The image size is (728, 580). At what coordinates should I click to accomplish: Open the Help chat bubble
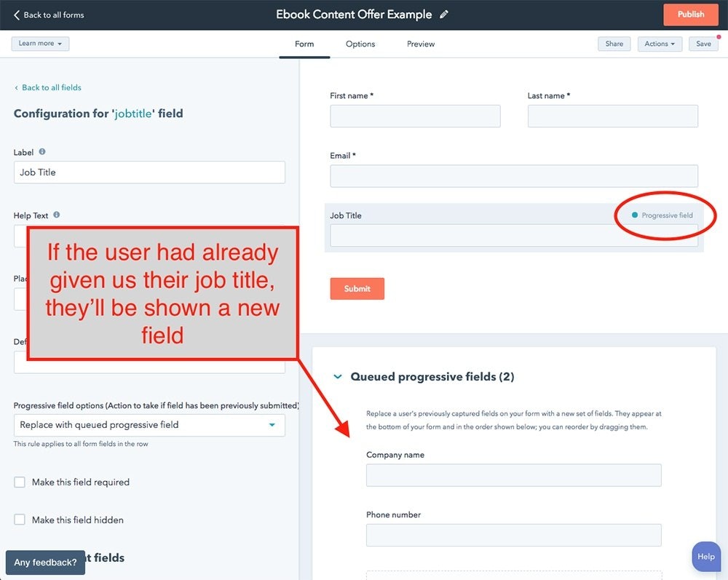click(x=705, y=557)
